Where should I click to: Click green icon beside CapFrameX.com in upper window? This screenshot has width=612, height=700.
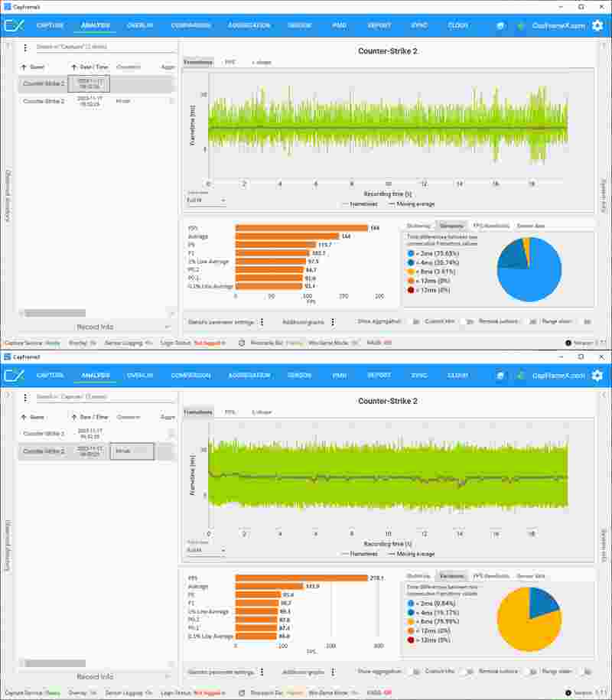click(520, 26)
